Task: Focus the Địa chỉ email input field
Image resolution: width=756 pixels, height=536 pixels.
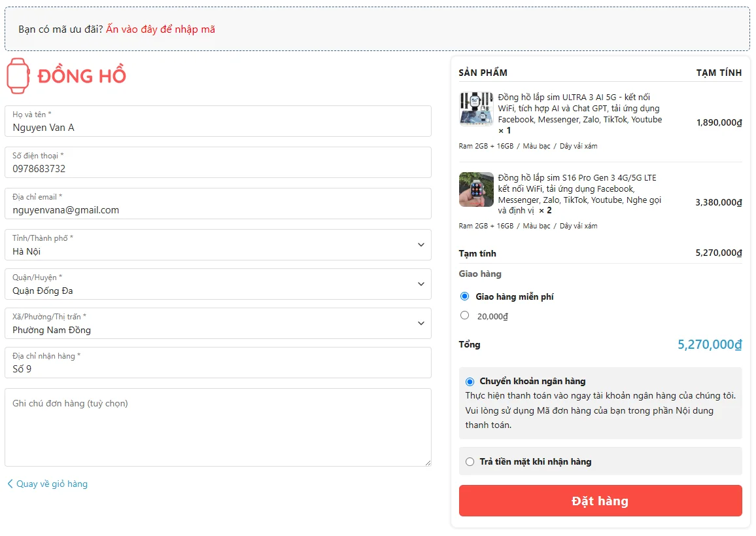Action: coord(218,204)
